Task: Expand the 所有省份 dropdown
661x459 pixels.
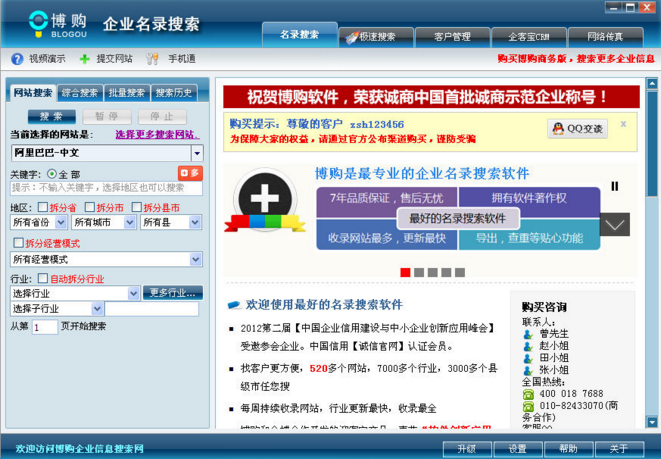Action: 61,222
